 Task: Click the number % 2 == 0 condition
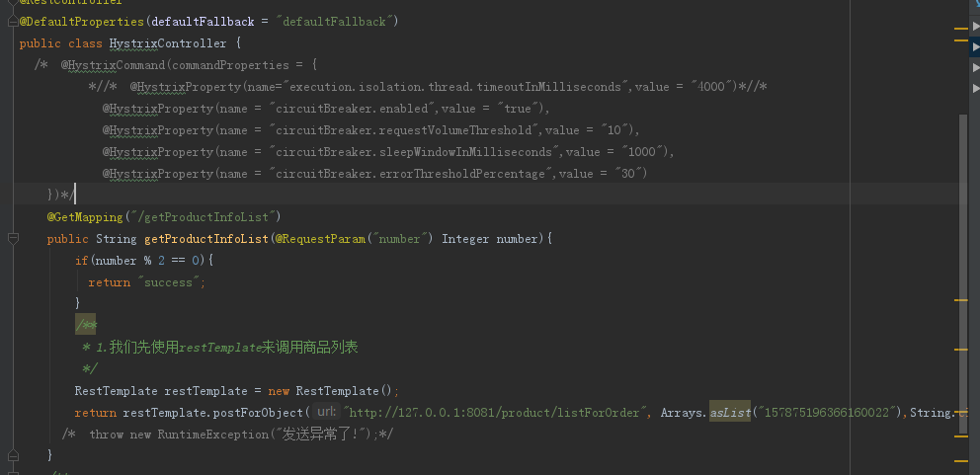pos(147,261)
